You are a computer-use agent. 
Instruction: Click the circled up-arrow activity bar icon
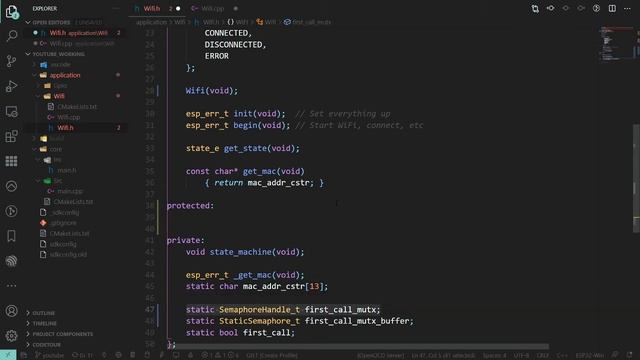tap(12, 186)
